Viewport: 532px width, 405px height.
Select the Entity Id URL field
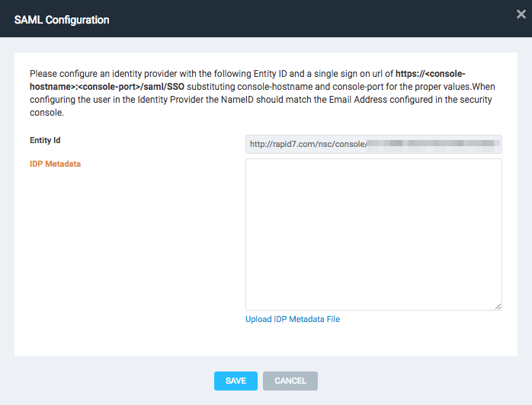tap(373, 145)
